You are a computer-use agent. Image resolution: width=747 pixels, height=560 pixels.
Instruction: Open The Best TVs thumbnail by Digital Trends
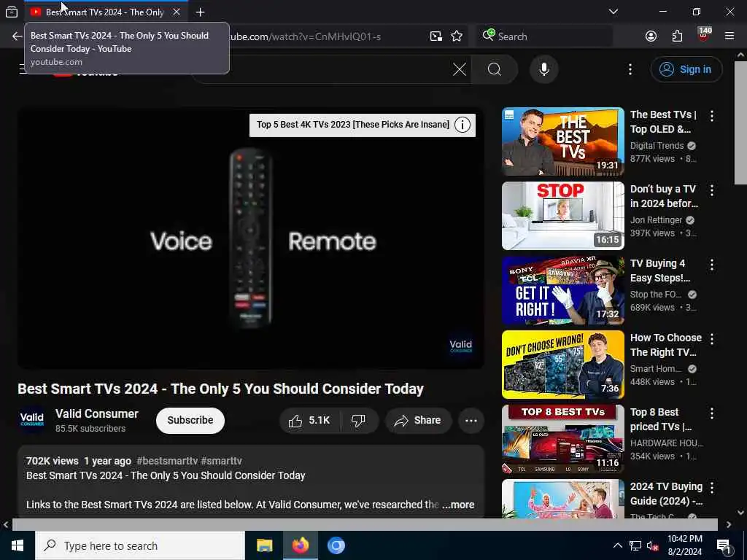[562, 141]
